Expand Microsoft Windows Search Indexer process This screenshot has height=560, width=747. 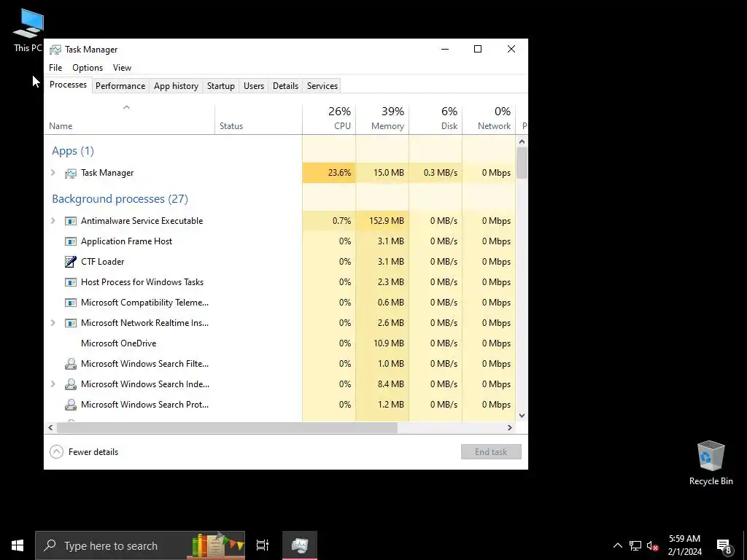tap(53, 384)
